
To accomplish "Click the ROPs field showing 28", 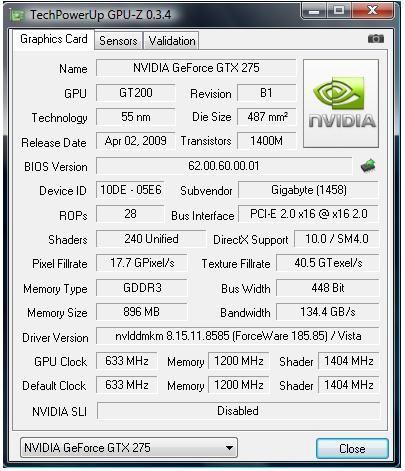I will 130,214.
